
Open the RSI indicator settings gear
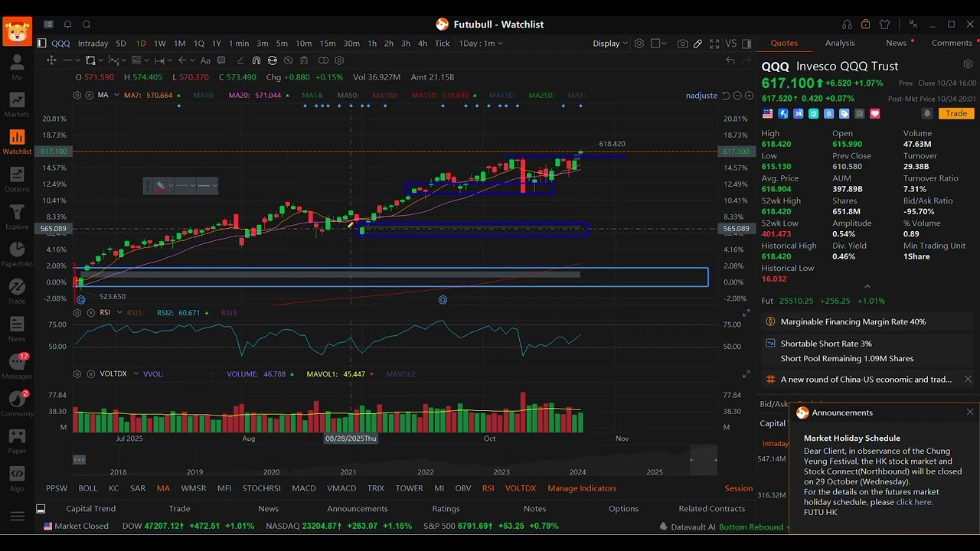(x=77, y=312)
